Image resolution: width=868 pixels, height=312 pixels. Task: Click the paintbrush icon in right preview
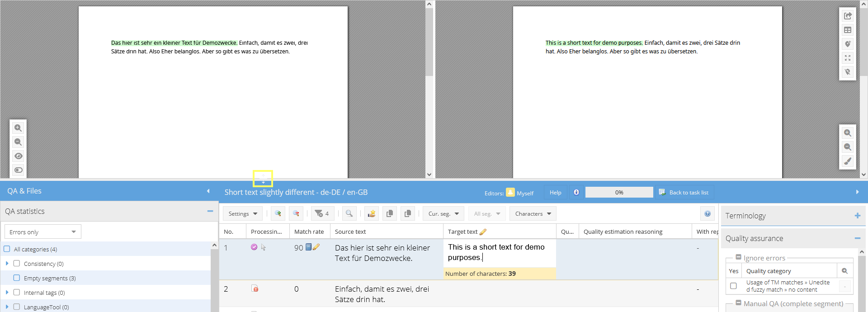click(848, 161)
